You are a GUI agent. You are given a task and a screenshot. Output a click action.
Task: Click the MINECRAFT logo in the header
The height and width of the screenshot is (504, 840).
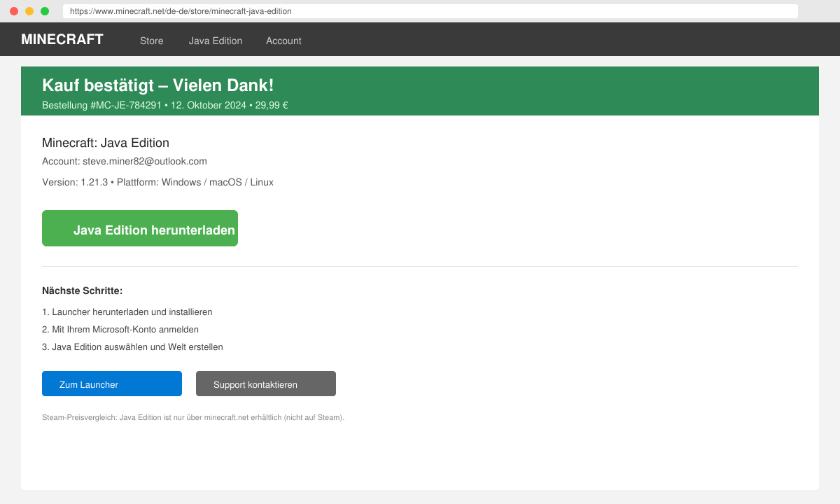62,40
